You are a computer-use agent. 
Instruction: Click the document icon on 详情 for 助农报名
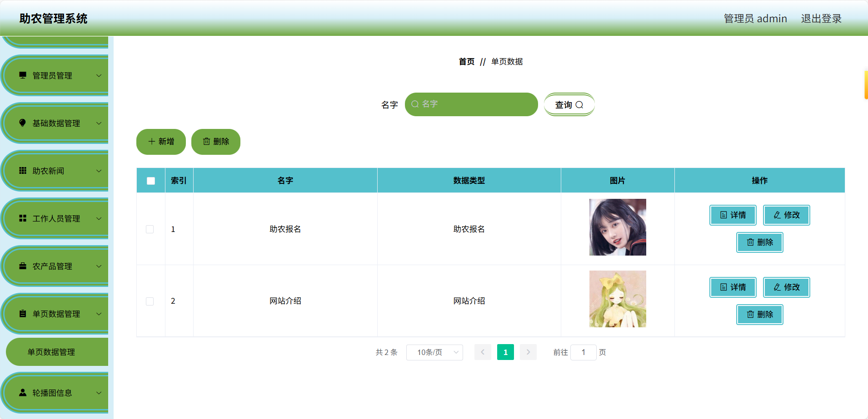(723, 215)
